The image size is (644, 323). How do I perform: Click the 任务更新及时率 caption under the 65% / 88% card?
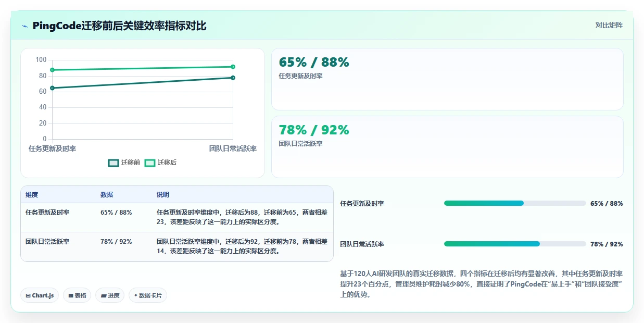click(300, 76)
